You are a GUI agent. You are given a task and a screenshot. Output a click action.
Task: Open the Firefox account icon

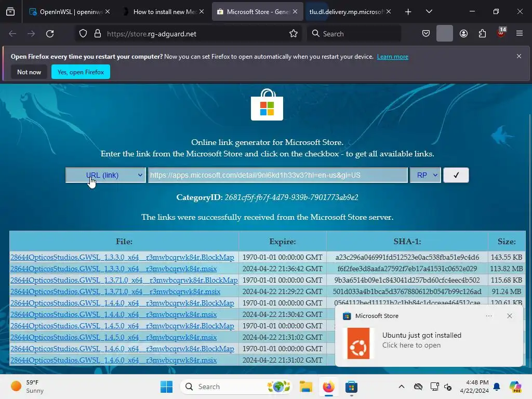464,34
